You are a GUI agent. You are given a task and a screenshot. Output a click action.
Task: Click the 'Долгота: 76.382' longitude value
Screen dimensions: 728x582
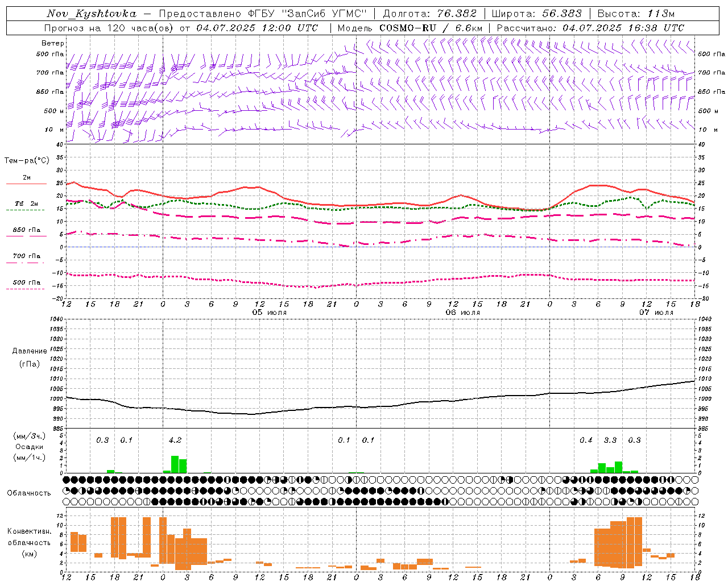point(429,14)
